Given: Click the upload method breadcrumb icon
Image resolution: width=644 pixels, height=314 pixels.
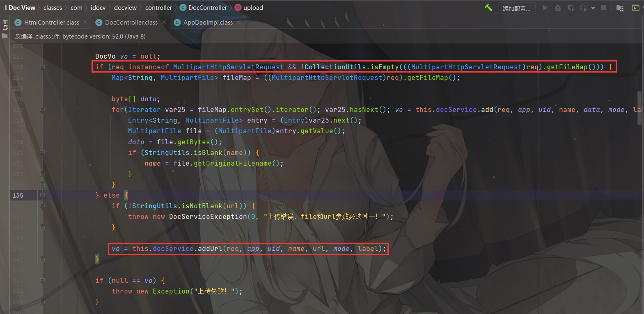Looking at the screenshot, I should click(238, 7).
